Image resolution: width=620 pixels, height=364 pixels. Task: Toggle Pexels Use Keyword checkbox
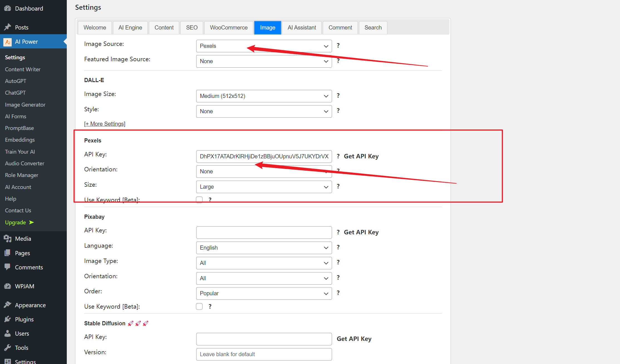click(x=199, y=200)
